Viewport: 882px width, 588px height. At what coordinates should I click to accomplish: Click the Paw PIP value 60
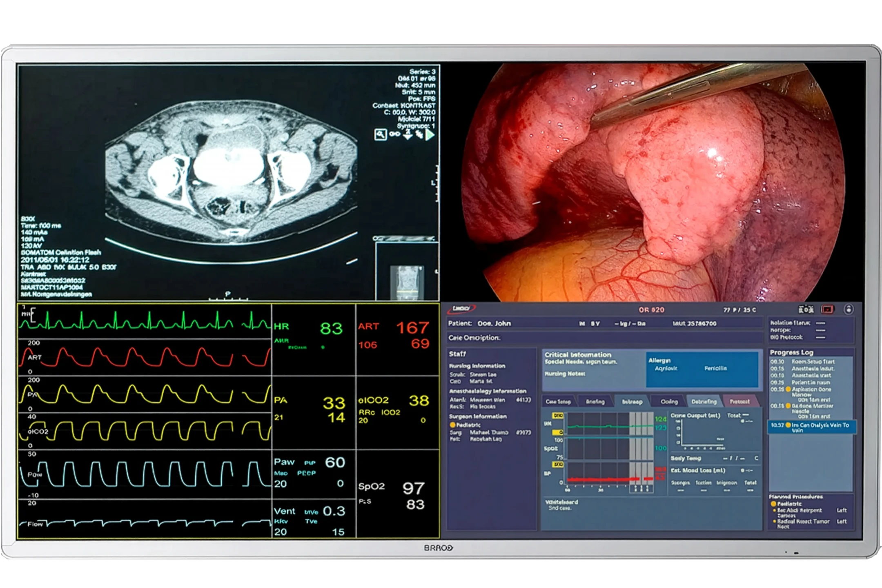coord(335,462)
